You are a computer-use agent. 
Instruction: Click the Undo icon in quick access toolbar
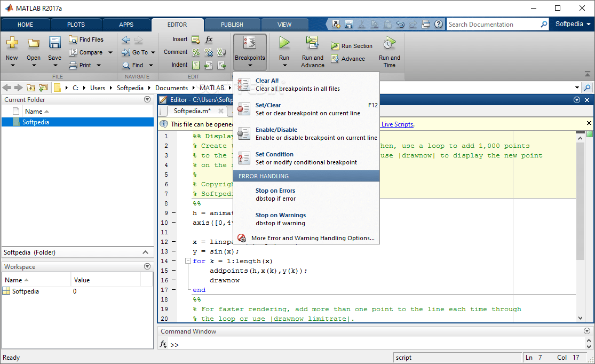click(x=400, y=25)
